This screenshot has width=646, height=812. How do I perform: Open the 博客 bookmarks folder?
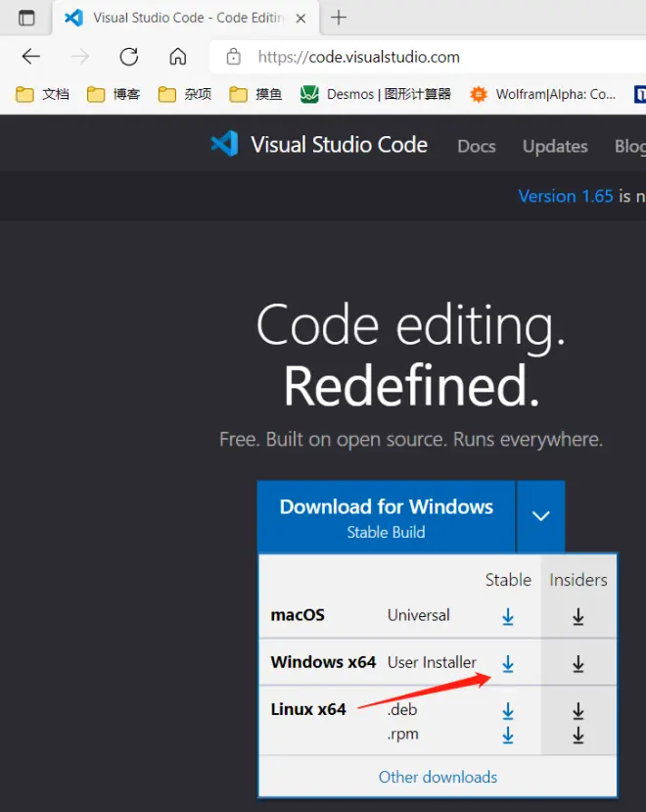point(114,94)
